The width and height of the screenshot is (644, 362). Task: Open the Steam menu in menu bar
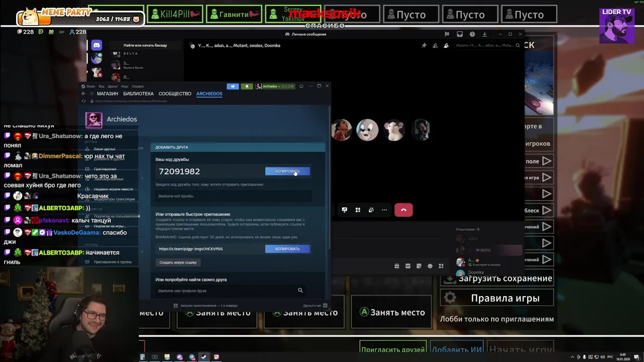pyautogui.click(x=91, y=86)
